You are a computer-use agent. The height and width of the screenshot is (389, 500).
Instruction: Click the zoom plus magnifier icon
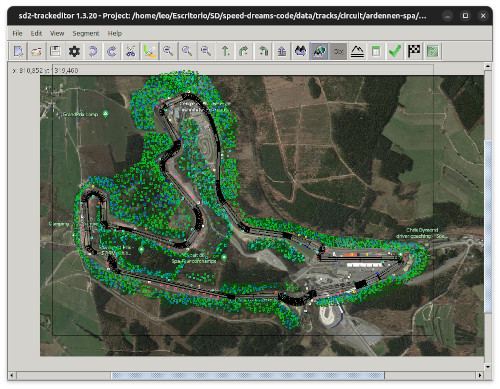pyautogui.click(x=168, y=51)
